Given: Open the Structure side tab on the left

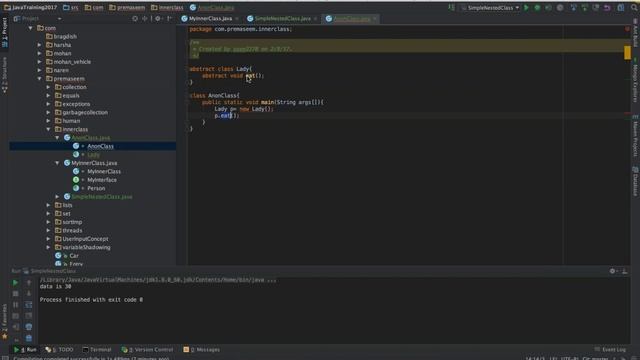Looking at the screenshot, I should click(x=4, y=75).
